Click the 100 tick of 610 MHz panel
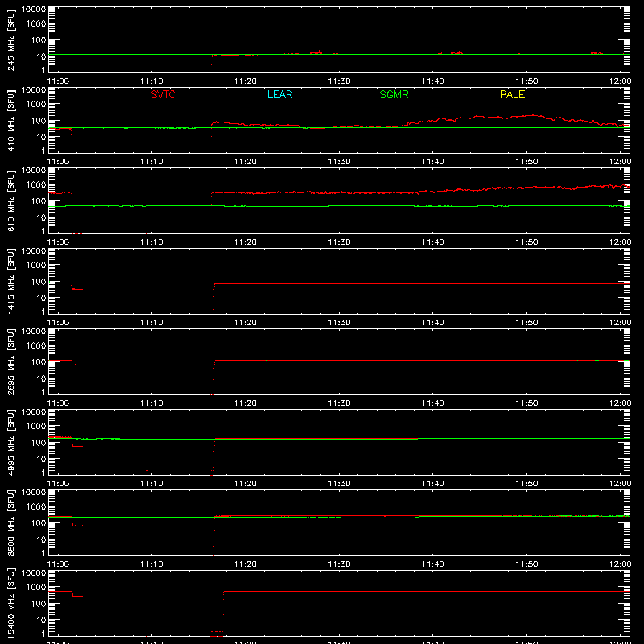644x644 pixels. pyautogui.click(x=39, y=201)
